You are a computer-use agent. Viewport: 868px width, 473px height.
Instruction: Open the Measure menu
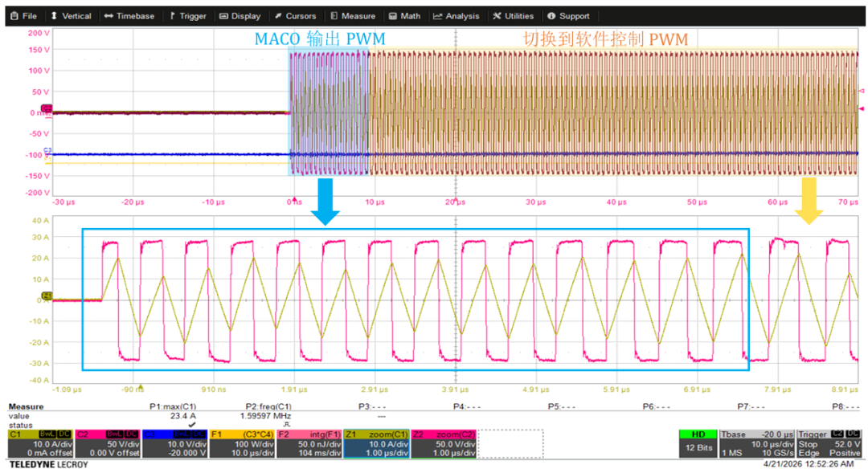coord(353,16)
